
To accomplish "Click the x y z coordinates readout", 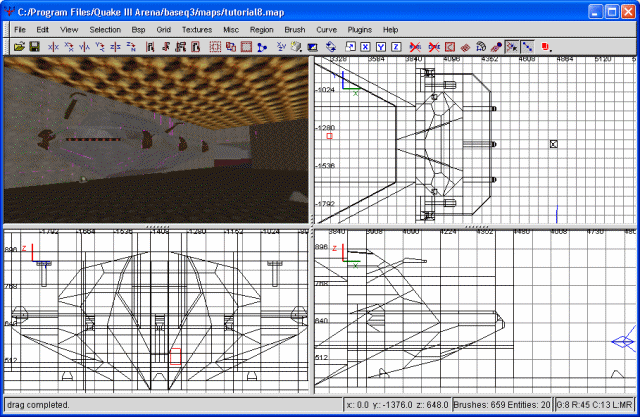I will [397, 405].
